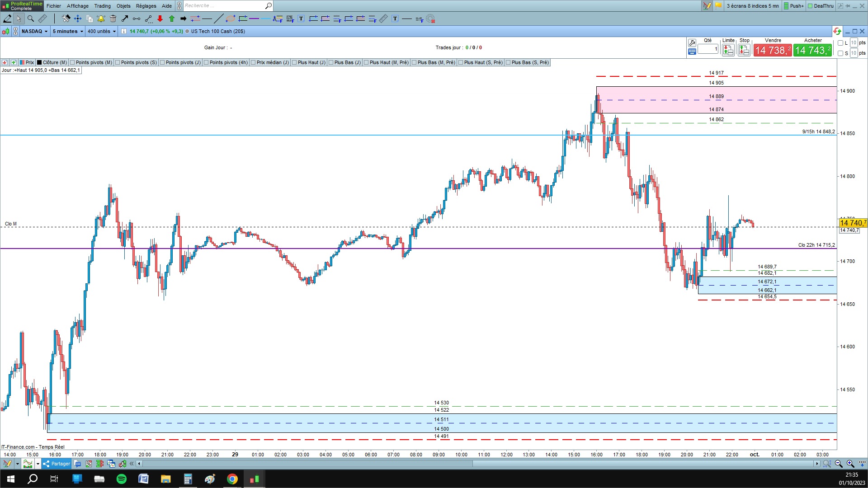
Task: Choose the ellipse drawing tool
Action: pyautogui.click(x=231, y=19)
